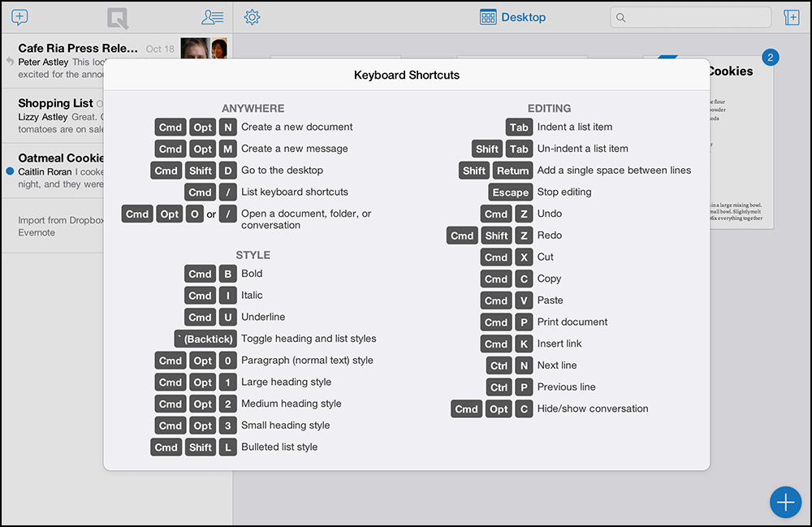Start a new message with the speech-bubble plus icon

point(19,16)
